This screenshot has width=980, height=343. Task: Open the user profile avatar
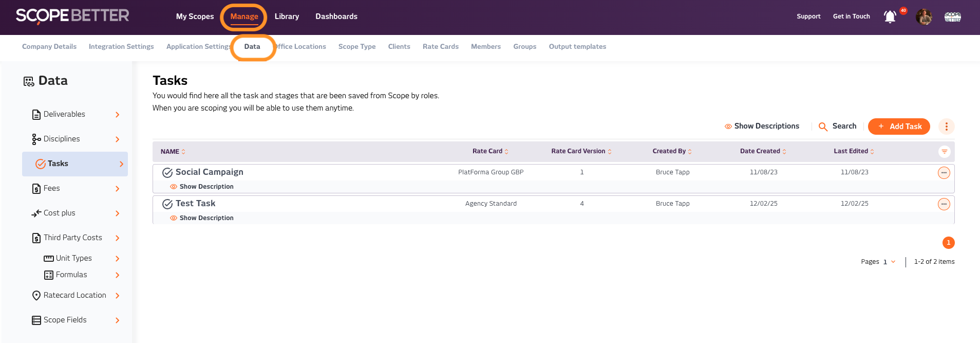coord(924,16)
